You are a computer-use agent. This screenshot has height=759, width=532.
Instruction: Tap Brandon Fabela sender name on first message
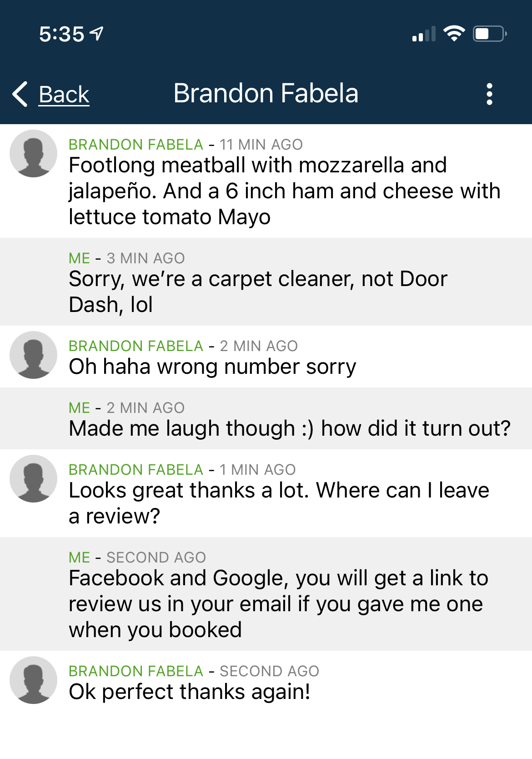pos(136,145)
